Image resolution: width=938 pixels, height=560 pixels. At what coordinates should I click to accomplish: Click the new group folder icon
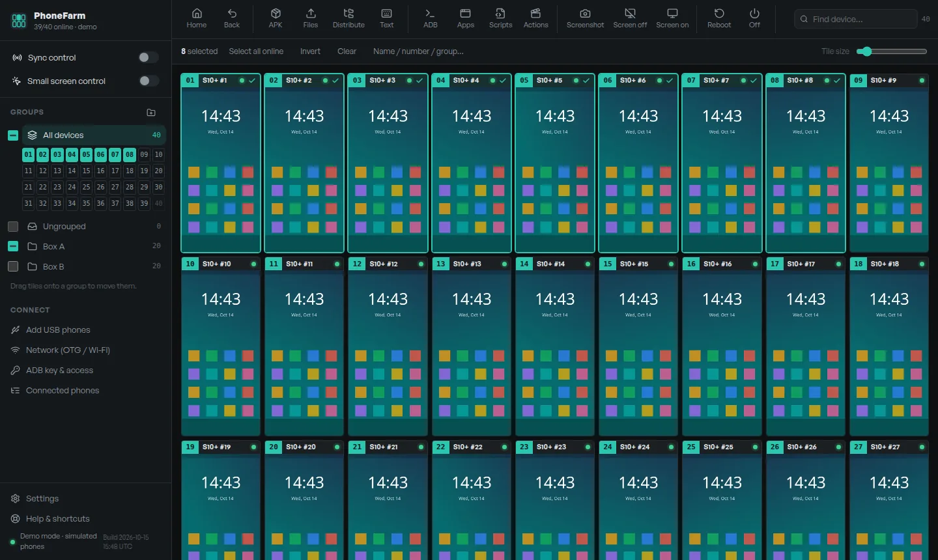pyautogui.click(x=151, y=112)
